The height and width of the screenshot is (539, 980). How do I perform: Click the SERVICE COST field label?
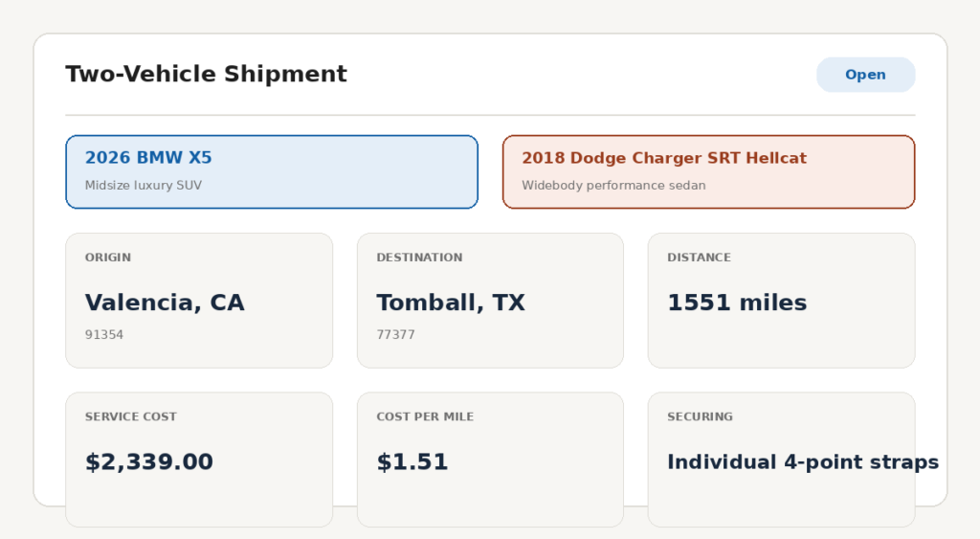click(130, 416)
